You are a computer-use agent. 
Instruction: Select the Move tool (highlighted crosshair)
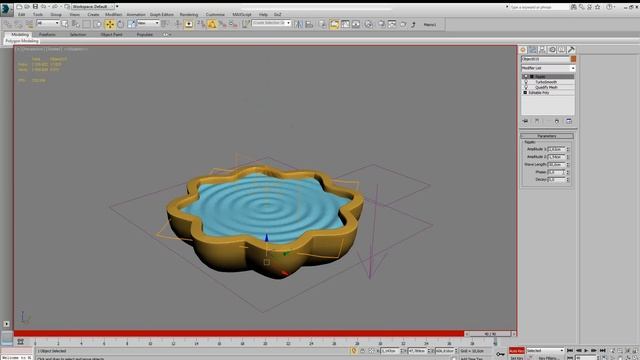point(110,24)
